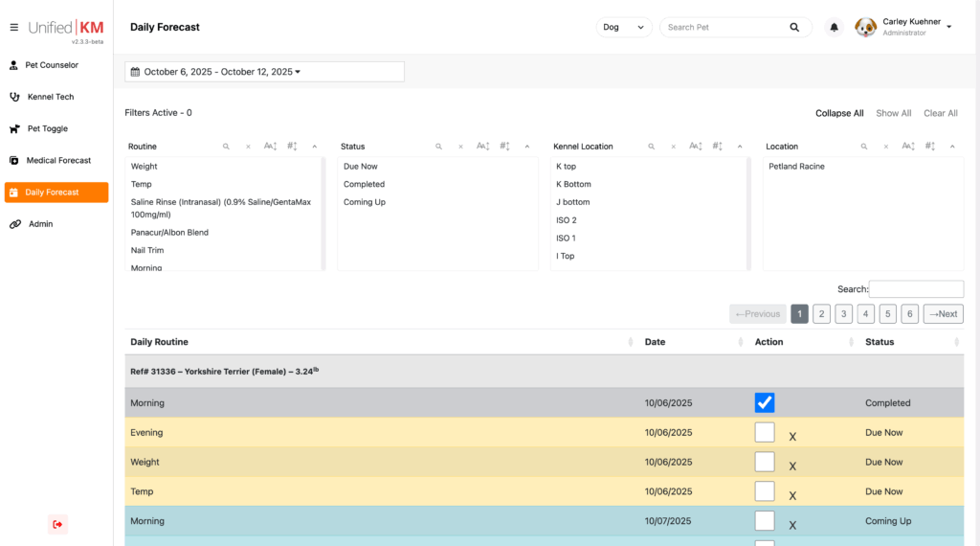Sort Kennel Location filter by count
The image size is (980, 546).
coord(718,147)
